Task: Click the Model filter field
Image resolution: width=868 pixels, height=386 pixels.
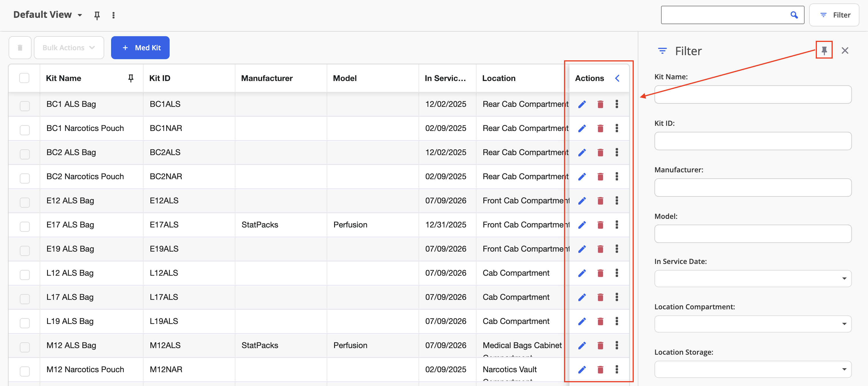Action: point(753,233)
